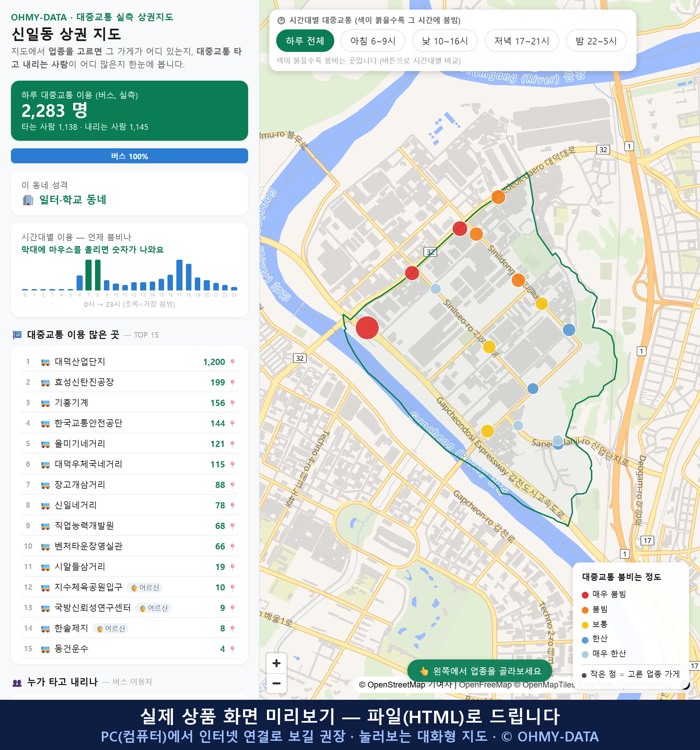This screenshot has width=700, height=750.
Task: Click the map pin icon for 직업능력개발원
Action: [x=232, y=526]
